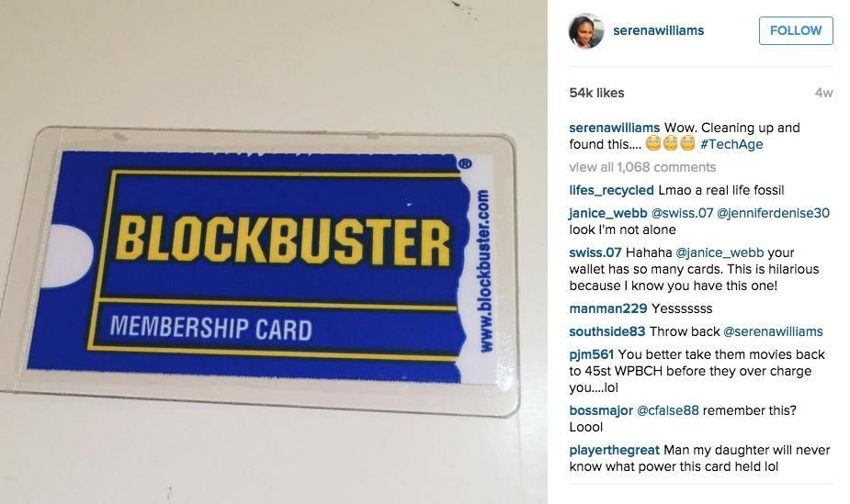This screenshot has width=850, height=504.
Task: Open janice_webb commenter profile
Action: (608, 213)
